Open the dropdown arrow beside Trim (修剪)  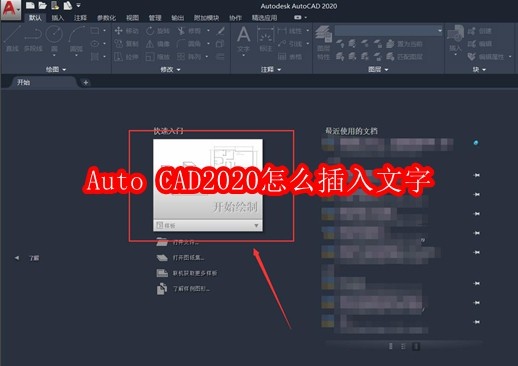click(x=208, y=31)
